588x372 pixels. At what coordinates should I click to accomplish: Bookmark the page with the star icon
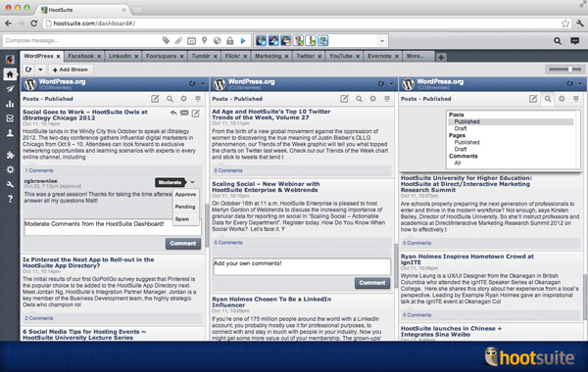[x=565, y=23]
